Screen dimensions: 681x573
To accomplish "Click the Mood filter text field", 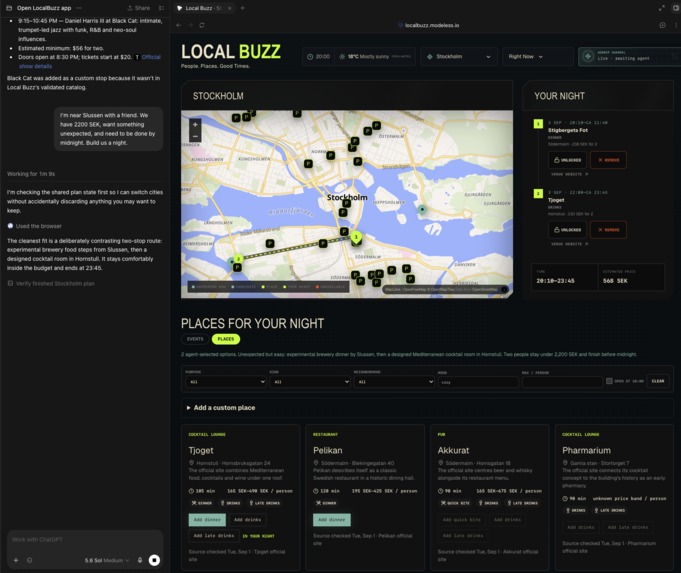I will click(478, 382).
